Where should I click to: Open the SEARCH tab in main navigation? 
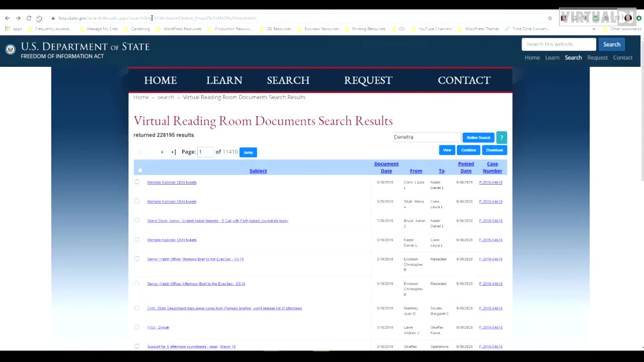288,80
